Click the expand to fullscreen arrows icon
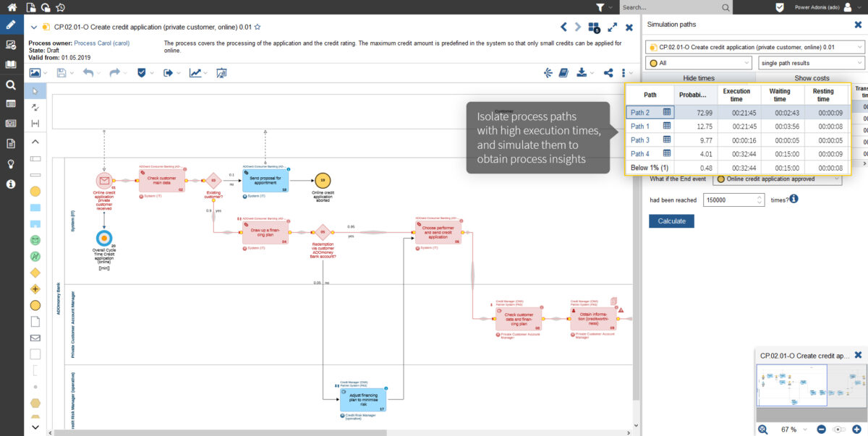This screenshot has height=436, width=868. coord(612,27)
